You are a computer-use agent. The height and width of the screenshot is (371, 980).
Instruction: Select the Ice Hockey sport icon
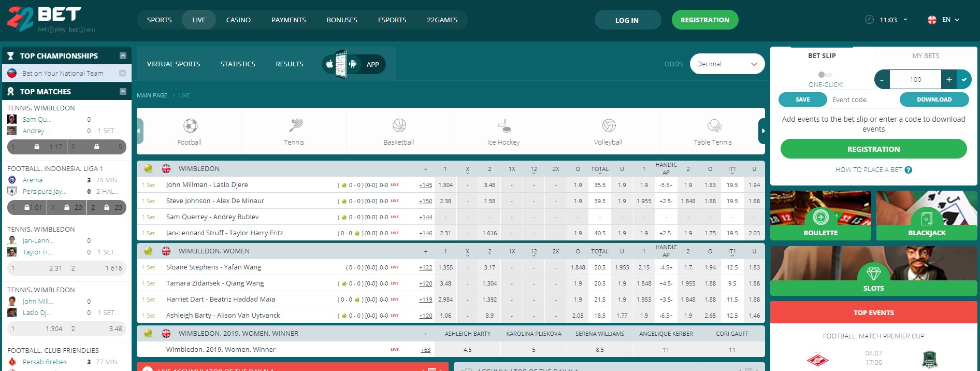[x=504, y=125]
